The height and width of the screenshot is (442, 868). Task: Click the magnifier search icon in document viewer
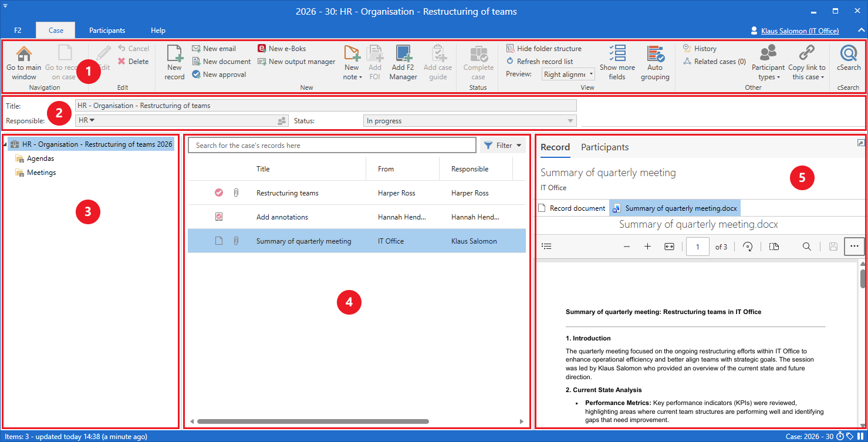tap(807, 247)
